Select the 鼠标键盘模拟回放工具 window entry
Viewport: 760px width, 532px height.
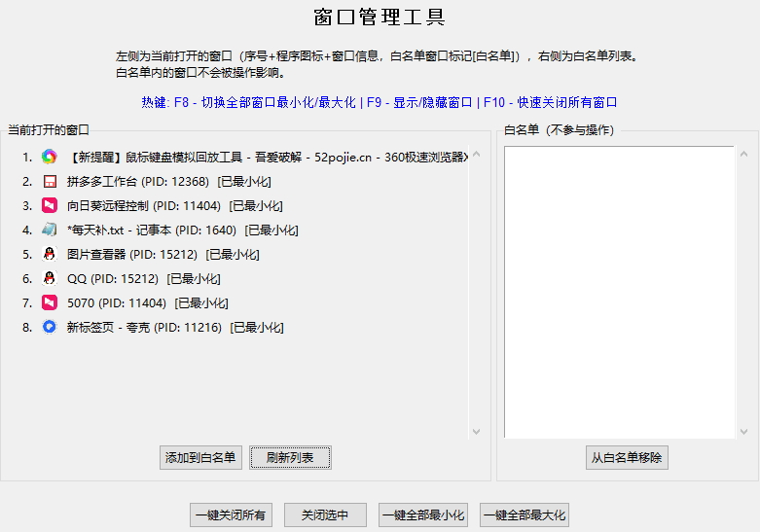(269, 157)
